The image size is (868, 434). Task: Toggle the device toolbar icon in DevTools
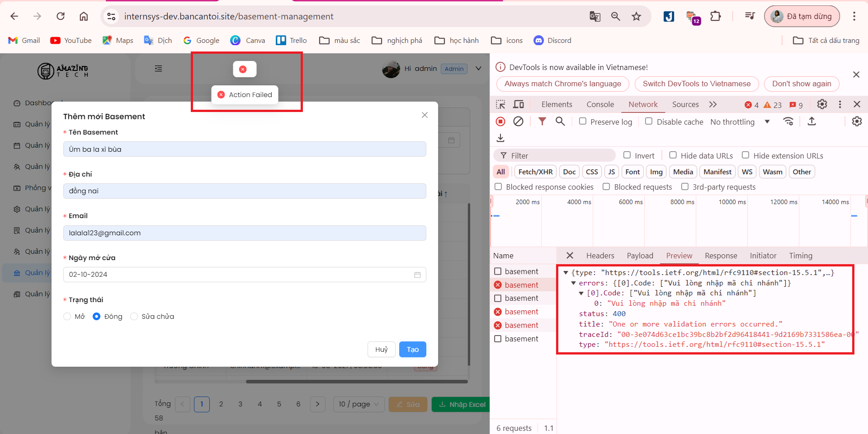519,104
